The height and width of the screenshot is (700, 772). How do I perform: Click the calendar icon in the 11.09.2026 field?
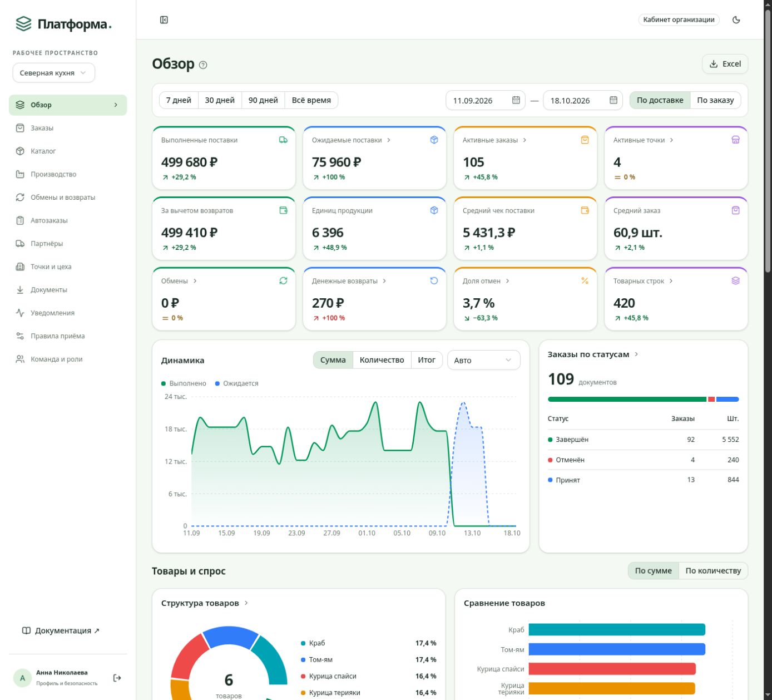(516, 100)
